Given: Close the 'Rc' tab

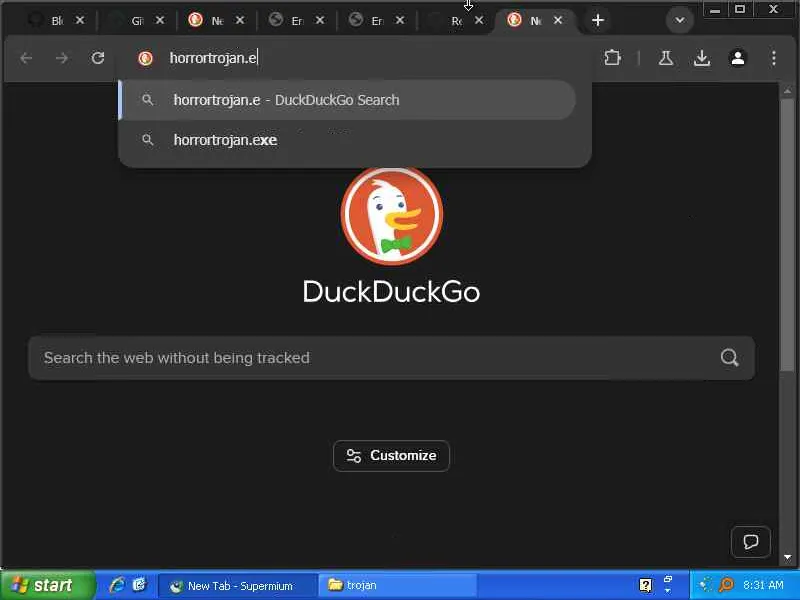Looking at the screenshot, I should (x=479, y=20).
